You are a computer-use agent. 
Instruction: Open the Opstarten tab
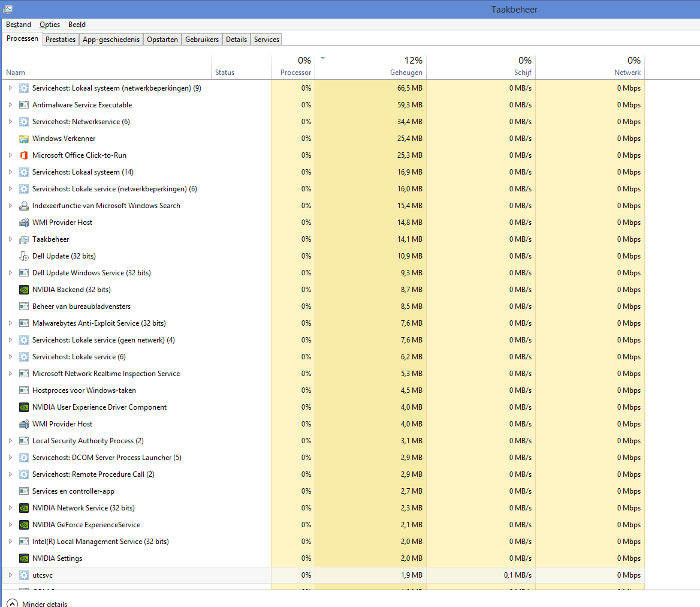point(162,40)
